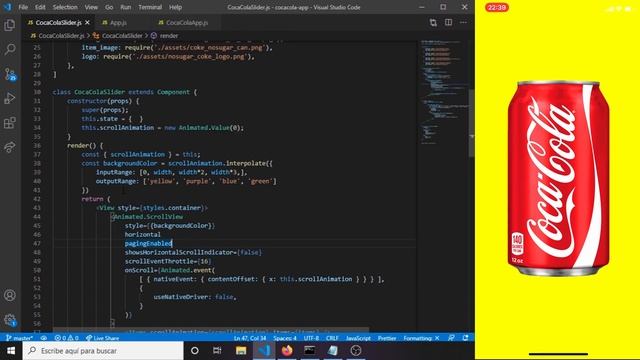Open the OBS Studio taskbar icon
This screenshot has width=640, height=360.
click(x=356, y=351)
